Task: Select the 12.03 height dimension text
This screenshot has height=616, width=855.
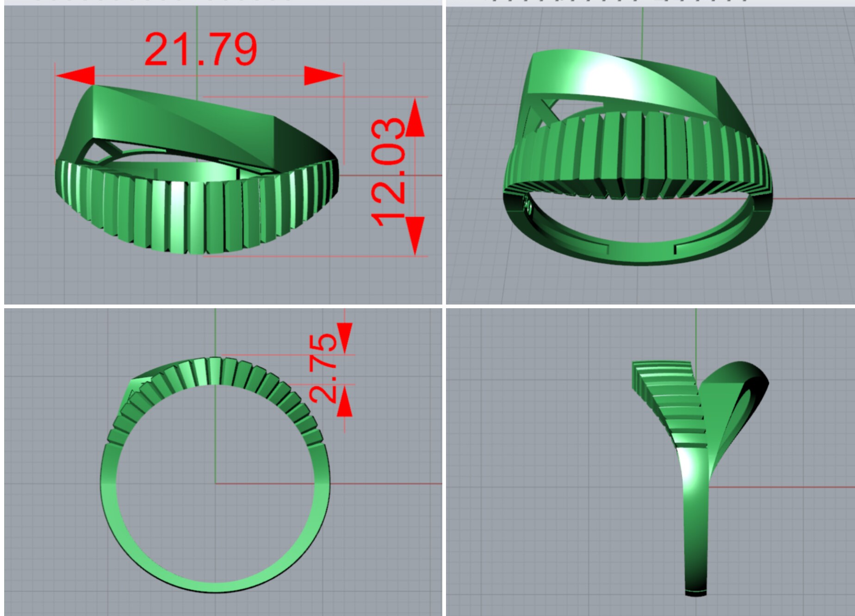Action: (x=388, y=172)
